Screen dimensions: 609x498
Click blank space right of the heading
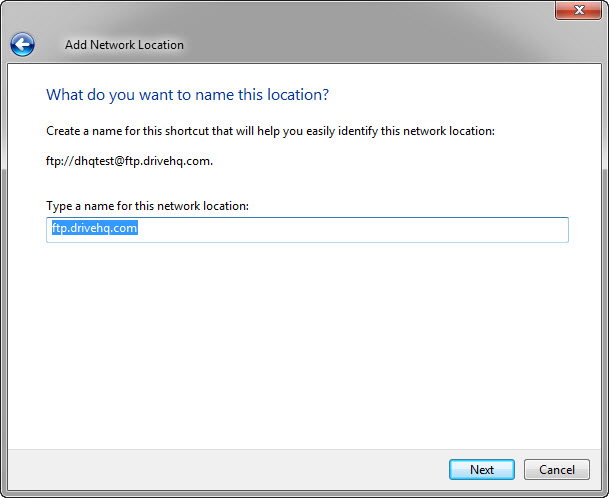point(450,95)
